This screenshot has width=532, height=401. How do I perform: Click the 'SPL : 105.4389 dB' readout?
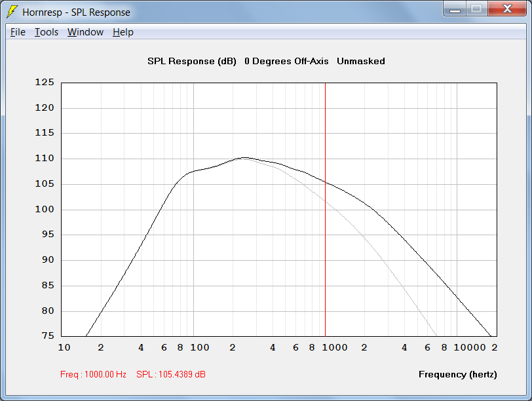(x=171, y=375)
